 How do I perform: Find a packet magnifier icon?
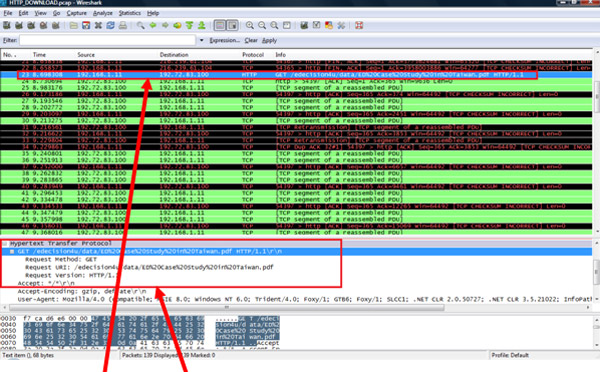[141, 26]
